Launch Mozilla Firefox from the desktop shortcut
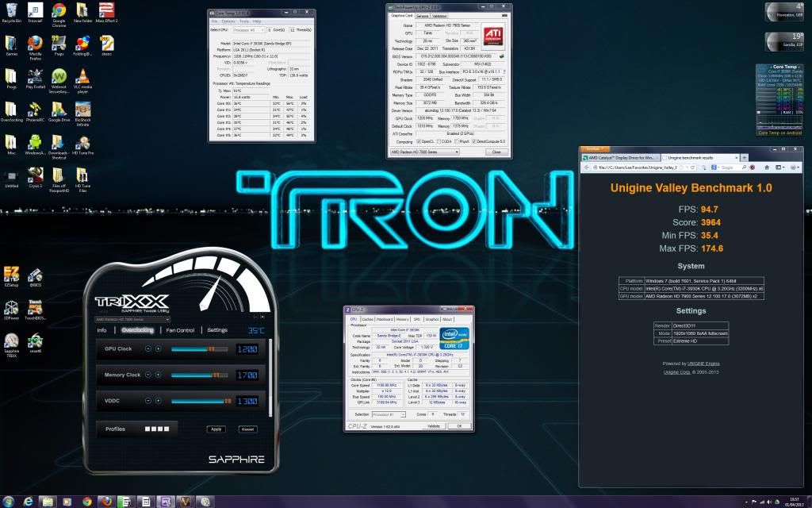812x508 pixels. pos(35,48)
